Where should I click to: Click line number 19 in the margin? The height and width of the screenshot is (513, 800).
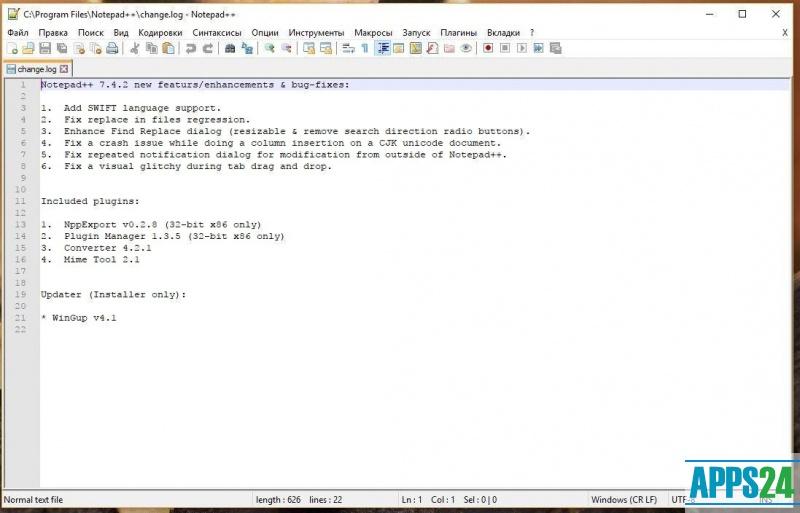(20, 295)
